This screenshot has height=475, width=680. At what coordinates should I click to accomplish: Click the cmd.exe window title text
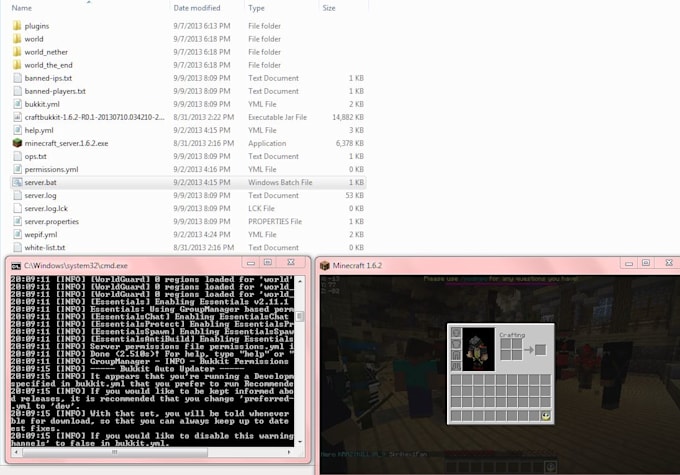coord(75,265)
